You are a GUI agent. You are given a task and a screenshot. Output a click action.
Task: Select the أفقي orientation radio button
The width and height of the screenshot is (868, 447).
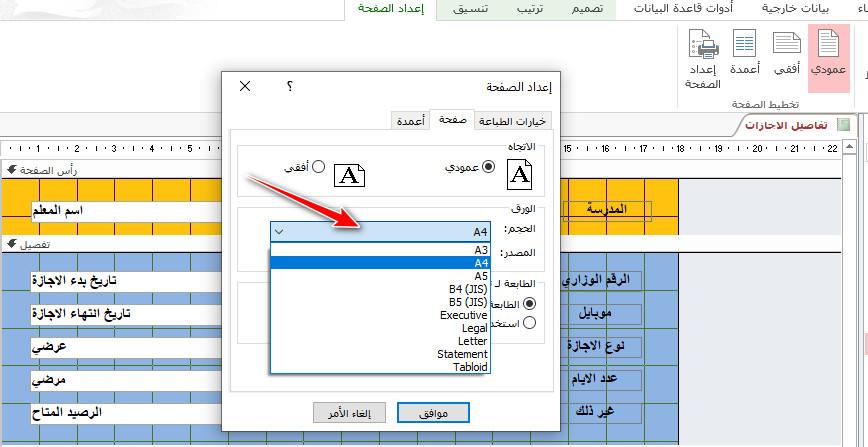click(x=318, y=167)
